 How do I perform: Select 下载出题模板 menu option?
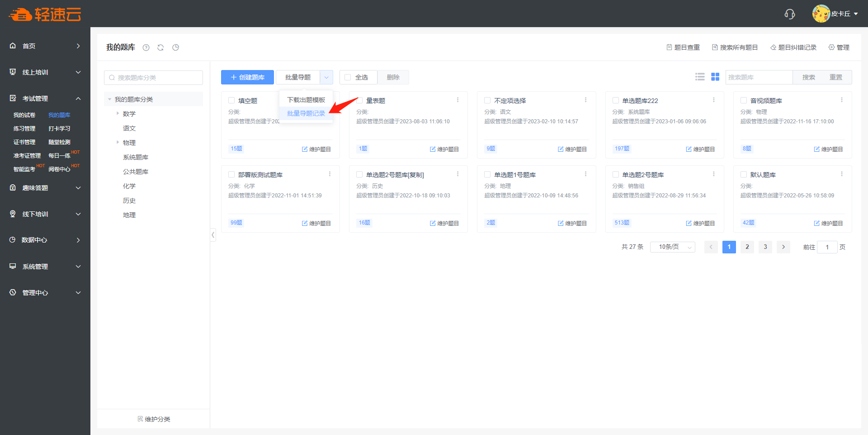(x=306, y=100)
